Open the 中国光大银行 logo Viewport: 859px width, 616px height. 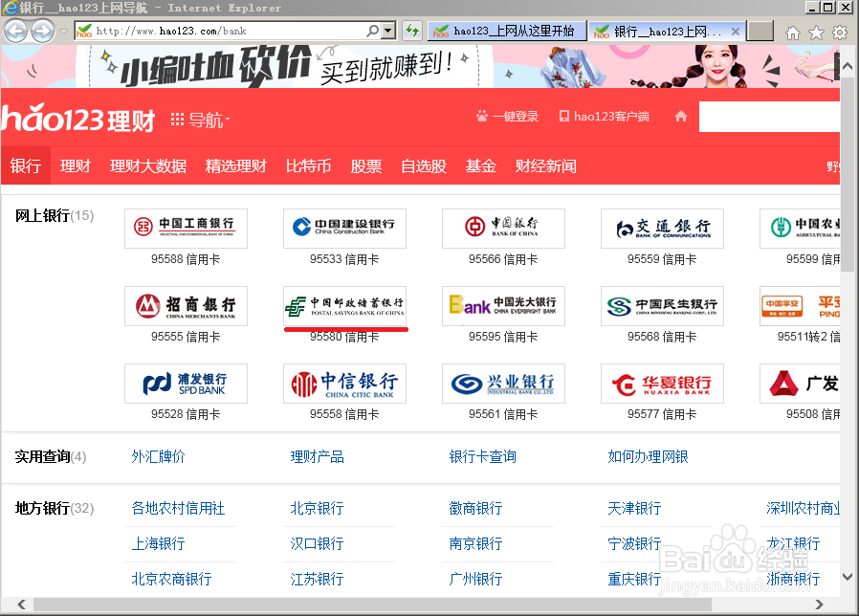(503, 306)
